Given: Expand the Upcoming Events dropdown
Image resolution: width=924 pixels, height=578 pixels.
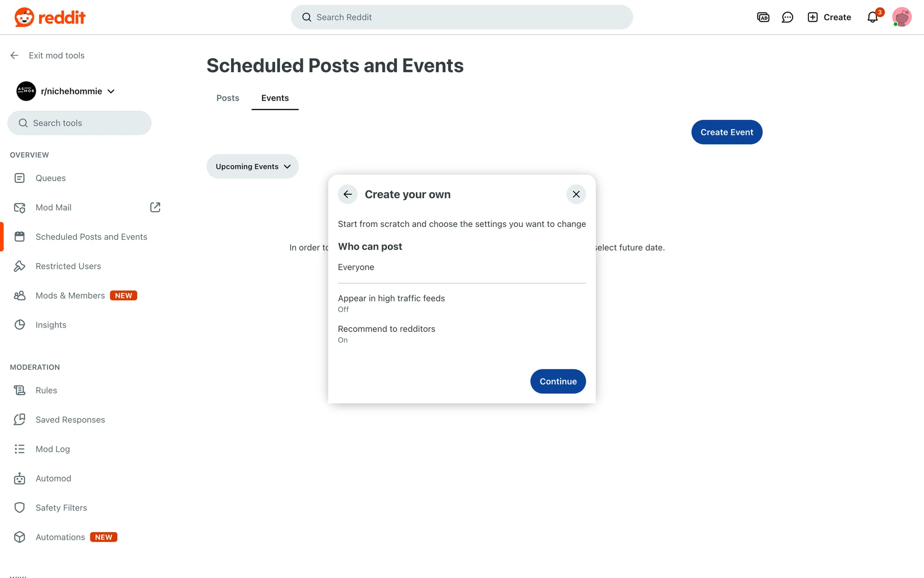Looking at the screenshot, I should [x=253, y=167].
